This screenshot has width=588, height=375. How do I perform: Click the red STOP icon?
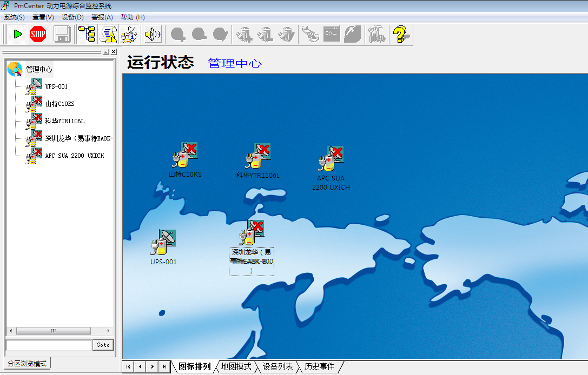pyautogui.click(x=38, y=35)
